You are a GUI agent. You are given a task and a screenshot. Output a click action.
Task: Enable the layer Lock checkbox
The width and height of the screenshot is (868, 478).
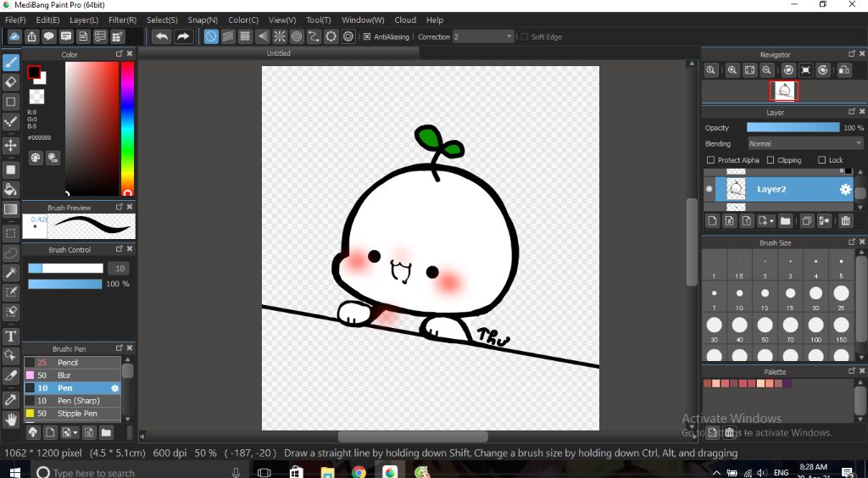tap(821, 160)
